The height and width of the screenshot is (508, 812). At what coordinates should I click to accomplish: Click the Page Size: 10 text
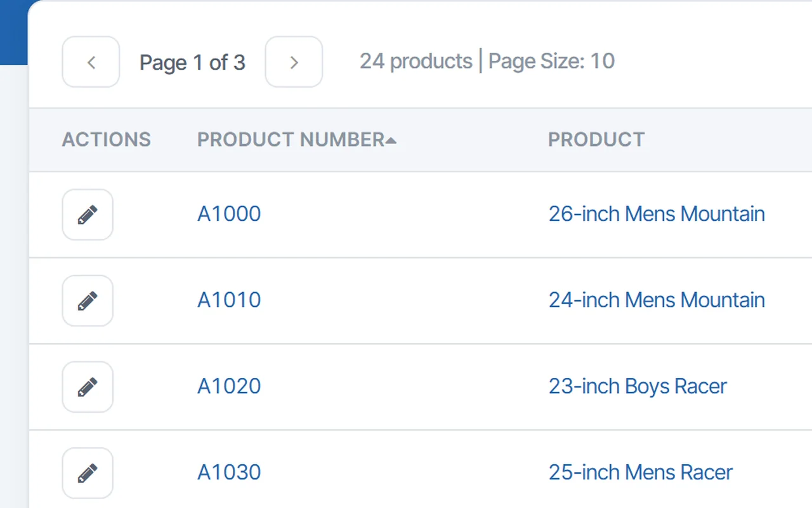click(551, 61)
